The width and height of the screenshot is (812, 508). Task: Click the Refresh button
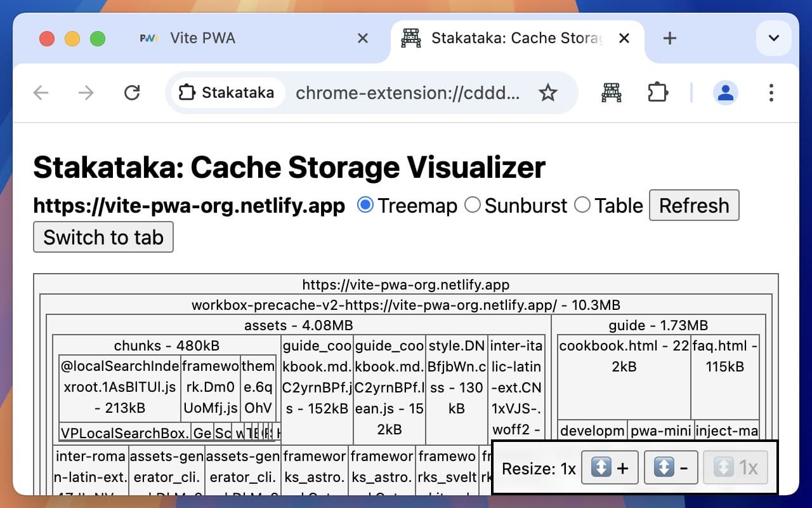pyautogui.click(x=693, y=205)
